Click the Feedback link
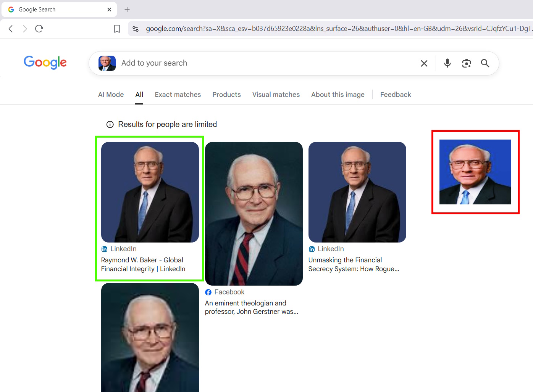The image size is (533, 392). (395, 95)
